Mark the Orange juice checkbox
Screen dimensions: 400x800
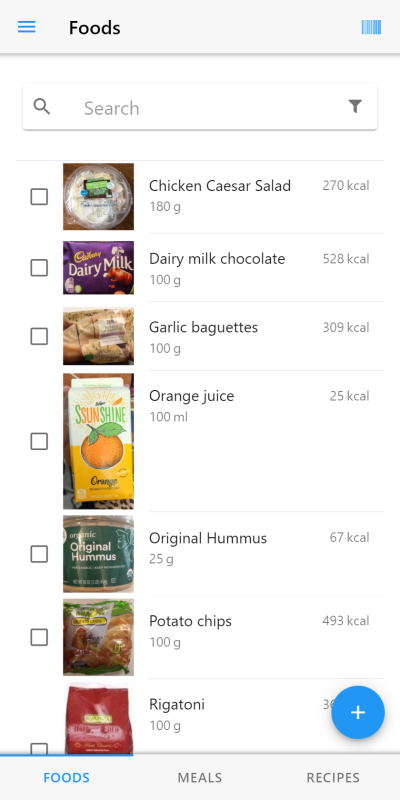39,441
